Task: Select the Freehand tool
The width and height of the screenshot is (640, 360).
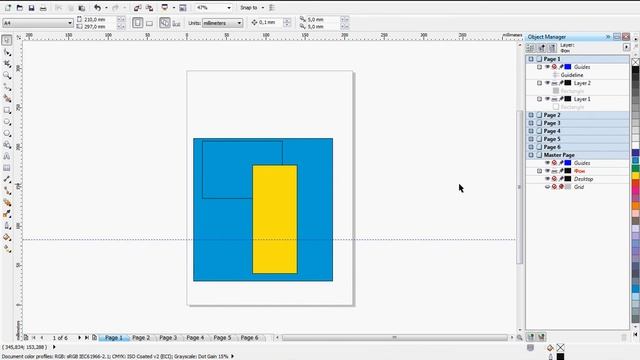Action: click(7, 87)
